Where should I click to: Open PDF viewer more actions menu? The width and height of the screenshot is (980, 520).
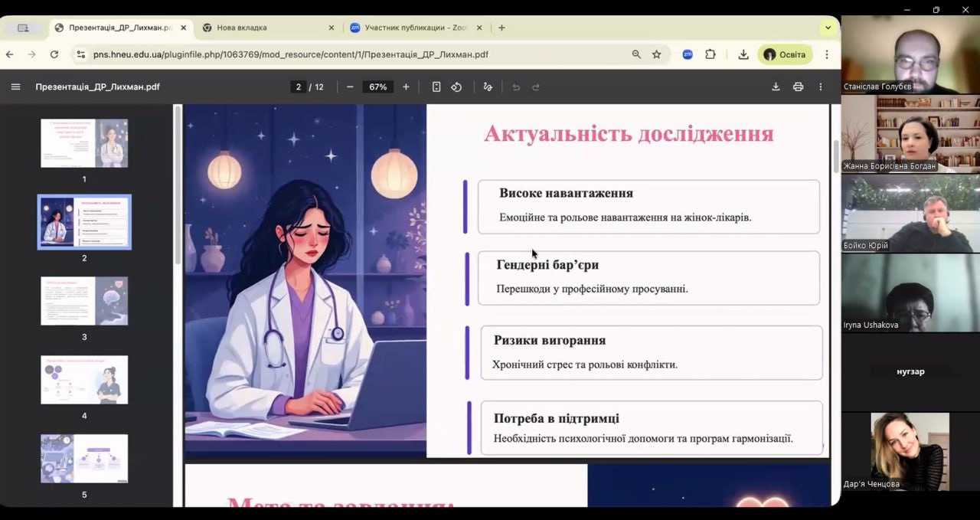[821, 87]
